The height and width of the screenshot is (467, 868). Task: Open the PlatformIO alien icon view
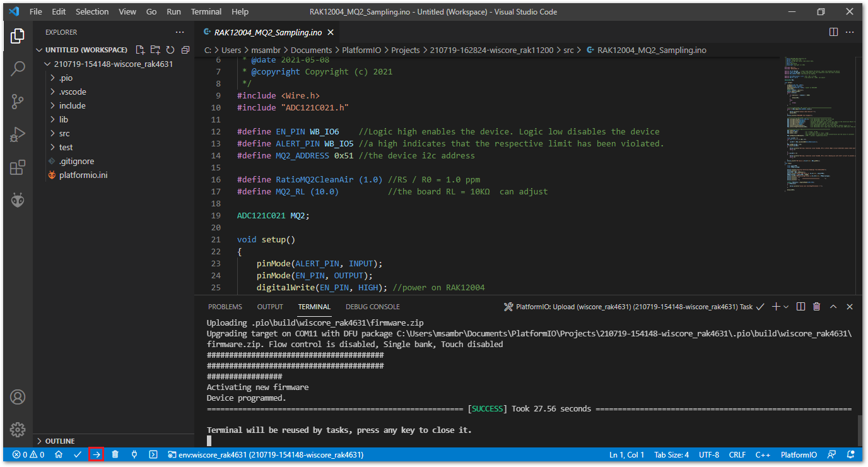click(x=18, y=200)
